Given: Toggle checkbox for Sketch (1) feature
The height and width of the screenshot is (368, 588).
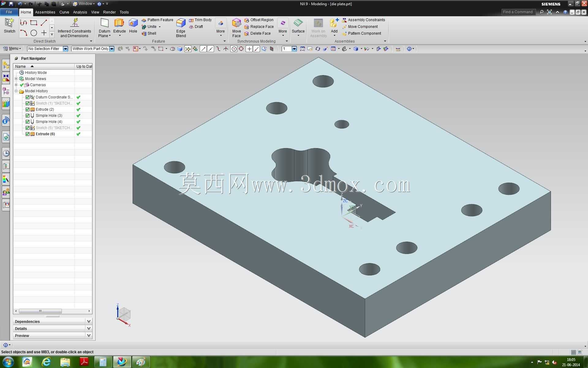Looking at the screenshot, I should (28, 103).
